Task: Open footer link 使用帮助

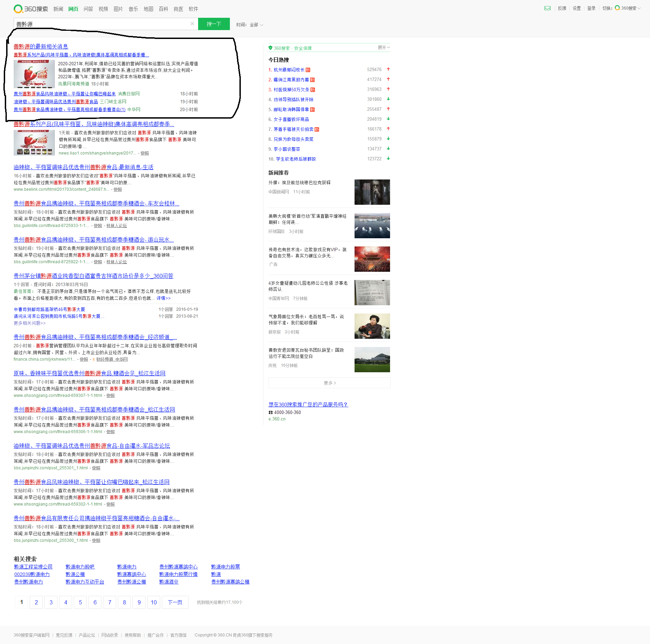Action: tap(133, 635)
